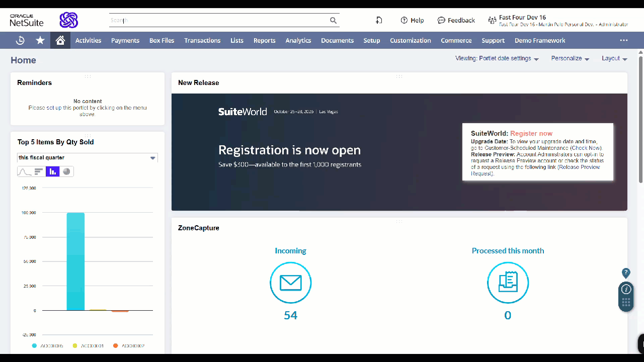Viewport: 644px width, 362px height.
Task: Click the Incoming heading in ZoneCapture
Action: [291, 251]
